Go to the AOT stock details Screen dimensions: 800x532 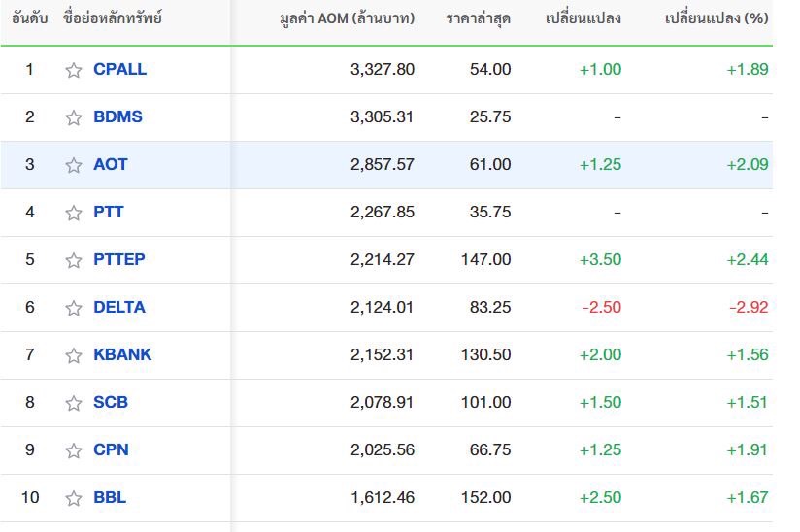(111, 164)
